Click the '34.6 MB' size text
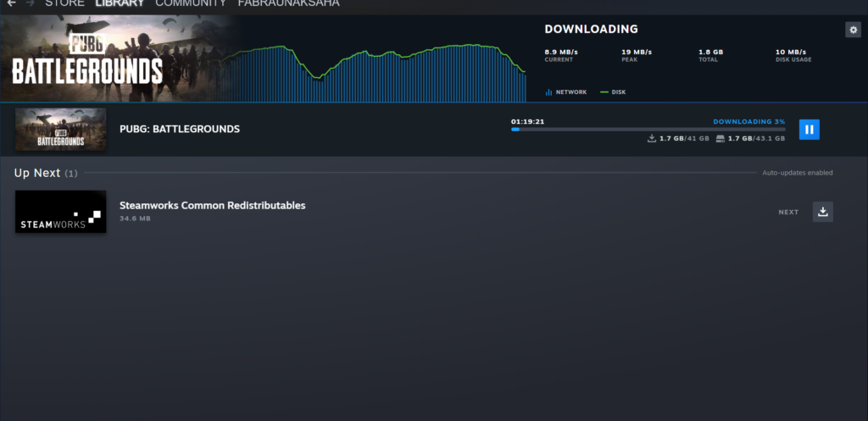This screenshot has height=421, width=868. click(x=135, y=219)
